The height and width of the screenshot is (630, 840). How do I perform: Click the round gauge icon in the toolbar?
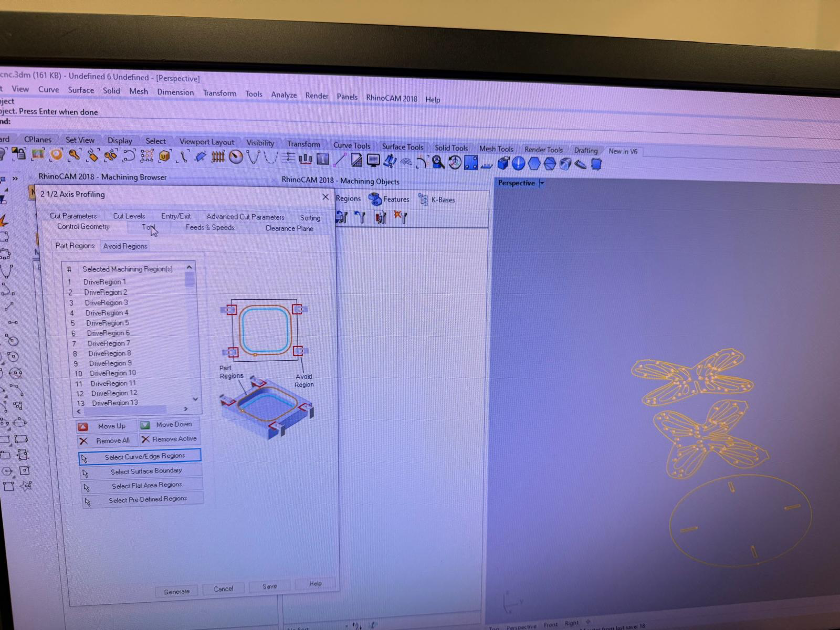pyautogui.click(x=236, y=157)
